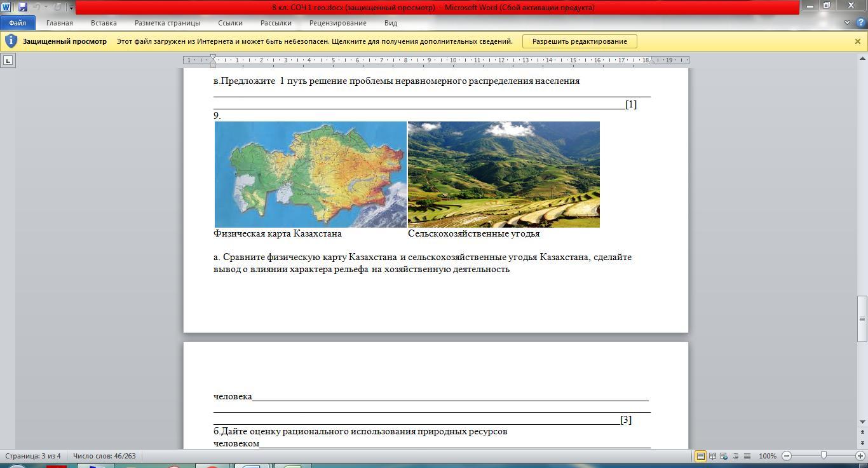868x468 pixels.
Task: Save the document with the floppy disk icon
Action: 23,7
